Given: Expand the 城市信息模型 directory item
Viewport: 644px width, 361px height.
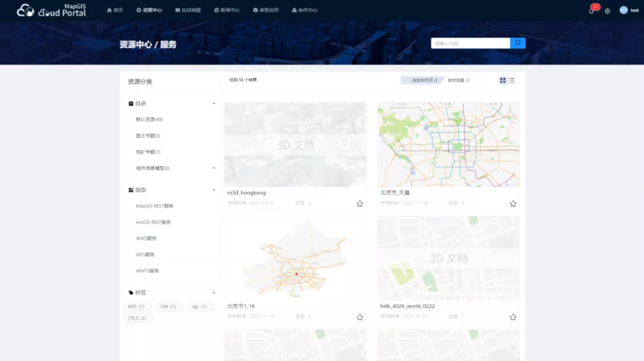Looking at the screenshot, I should pyautogui.click(x=214, y=168).
